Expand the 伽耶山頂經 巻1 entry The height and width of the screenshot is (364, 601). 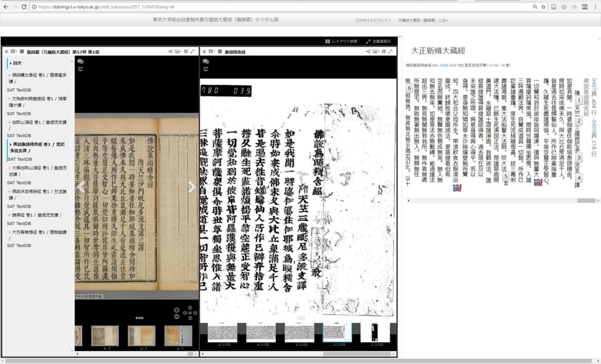(38, 125)
